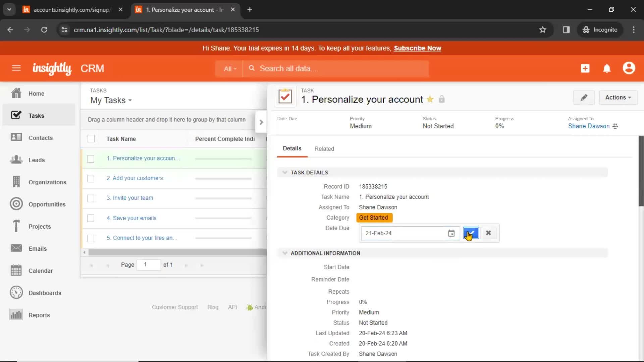
Task: Open the browser tab search dropdown
Action: click(x=9, y=10)
